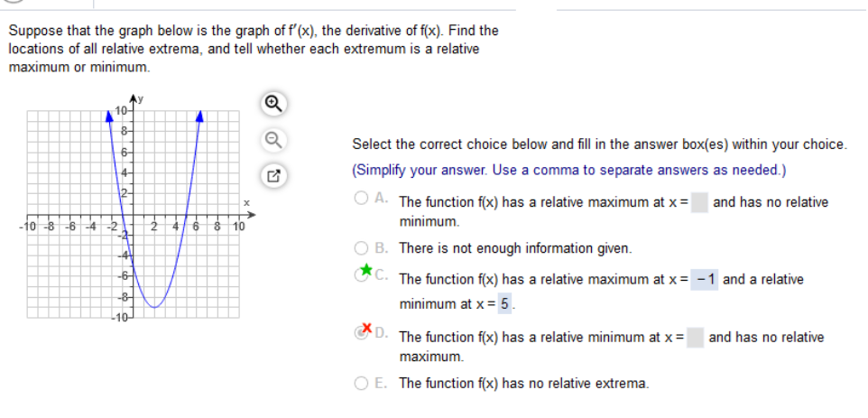The image size is (868, 418).
Task: Click the 'There is not enough information given' text
Action: (515, 248)
